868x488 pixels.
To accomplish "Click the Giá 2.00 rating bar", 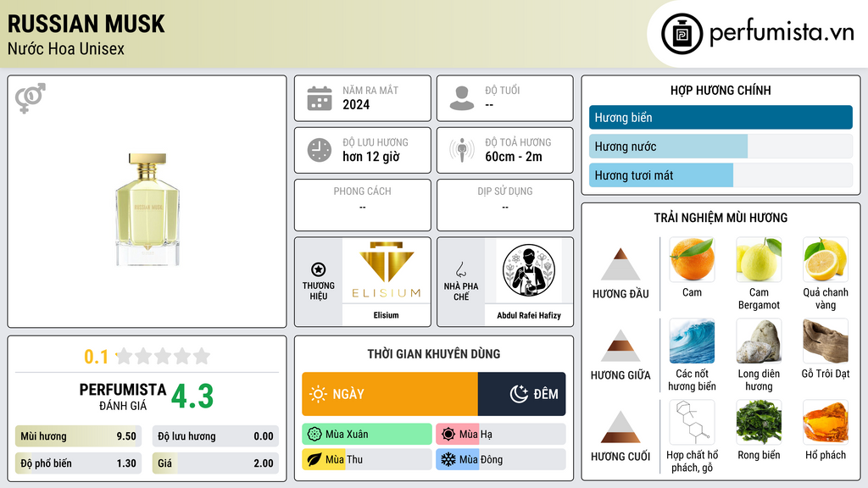I will (x=215, y=463).
